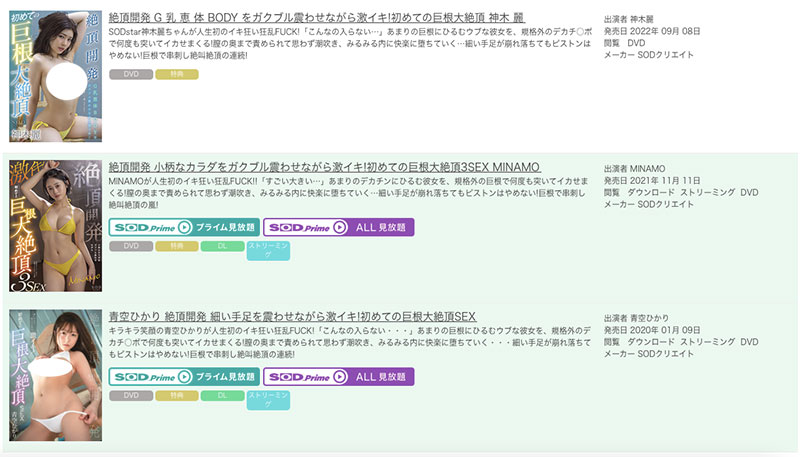Open the title link of the MINAMO listing

tap(324, 166)
